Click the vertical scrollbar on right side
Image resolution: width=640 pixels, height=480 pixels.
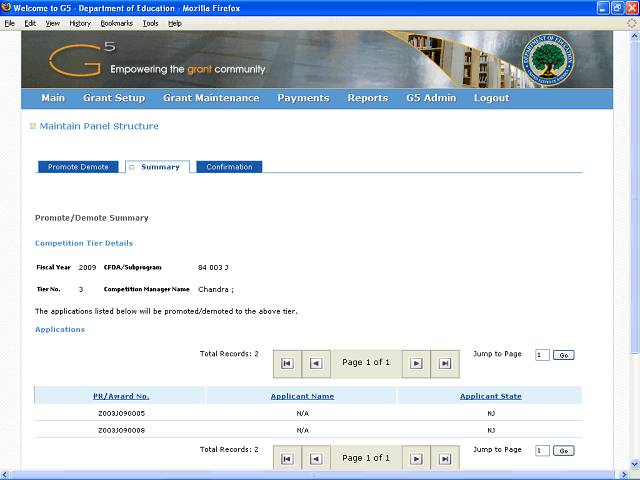pos(632,250)
